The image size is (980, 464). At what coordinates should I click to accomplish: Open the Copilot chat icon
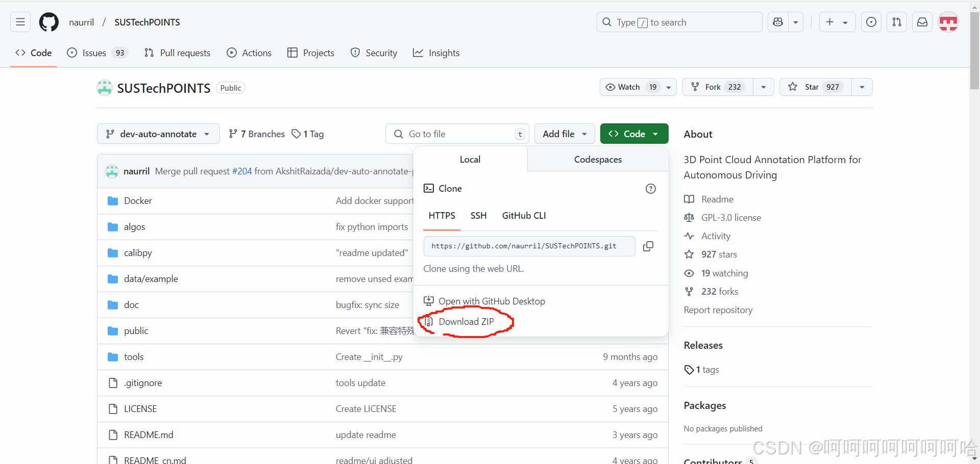[x=778, y=22]
